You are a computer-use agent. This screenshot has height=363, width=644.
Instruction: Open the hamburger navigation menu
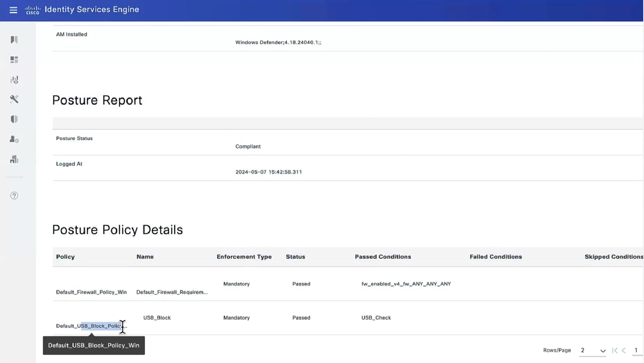13,10
